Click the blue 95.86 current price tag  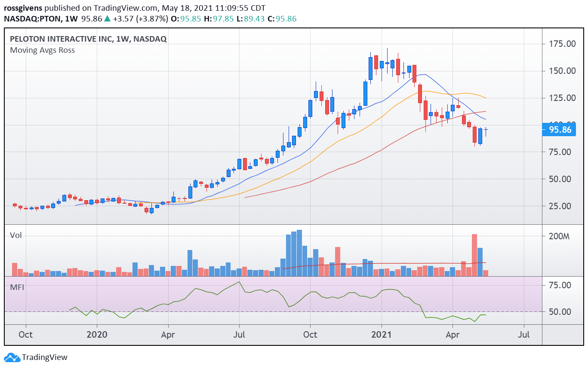click(x=559, y=129)
